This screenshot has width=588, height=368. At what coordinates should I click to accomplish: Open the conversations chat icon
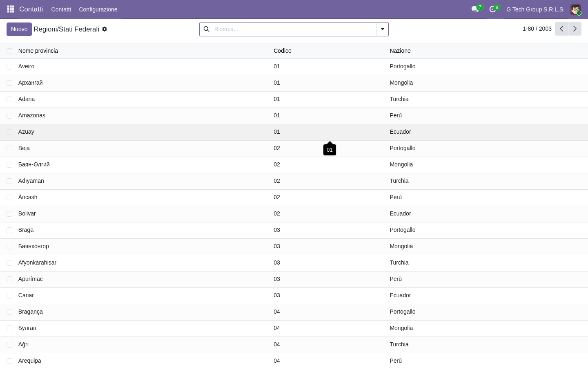(475, 9)
